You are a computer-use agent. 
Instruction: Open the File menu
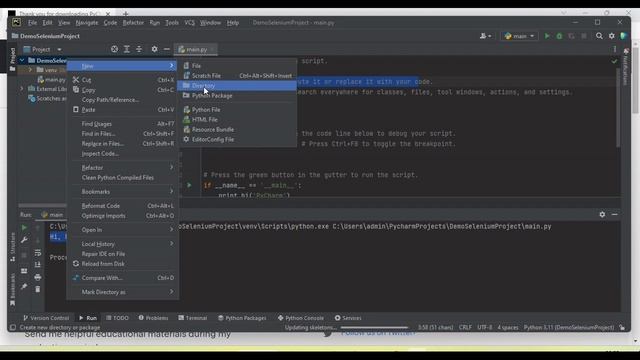32,23
